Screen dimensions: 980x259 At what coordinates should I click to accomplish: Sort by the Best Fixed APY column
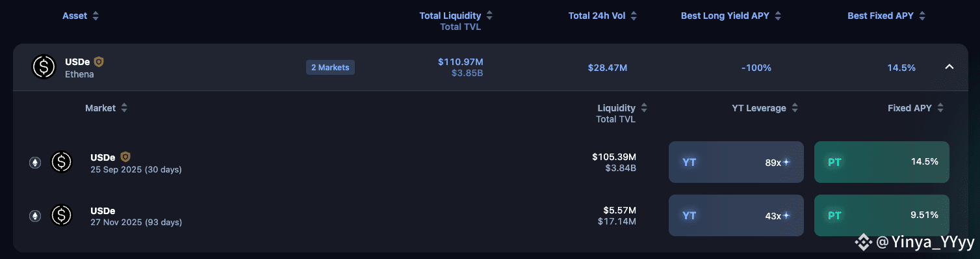point(886,16)
